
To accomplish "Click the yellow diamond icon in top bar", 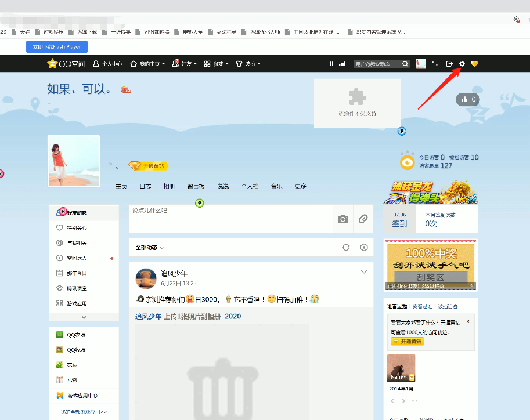I will click(474, 64).
